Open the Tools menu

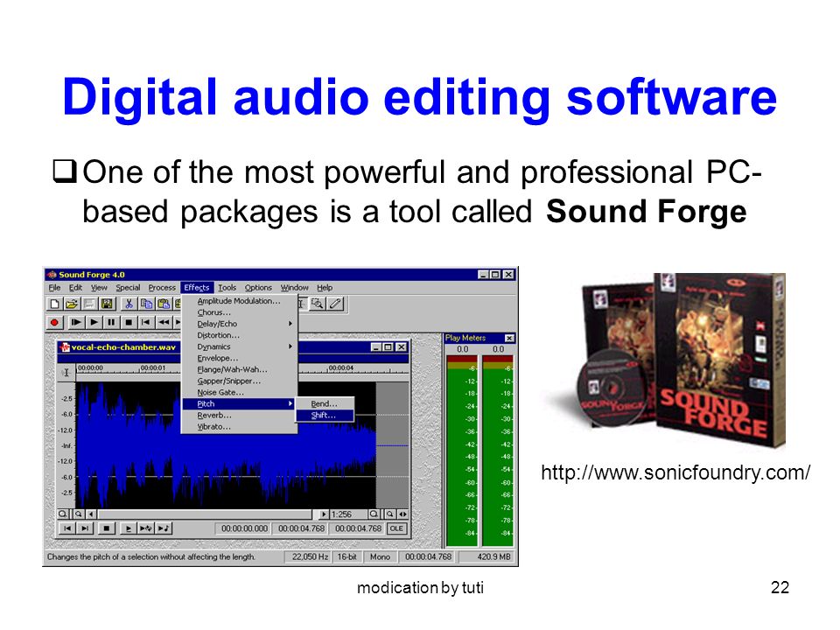(x=227, y=288)
